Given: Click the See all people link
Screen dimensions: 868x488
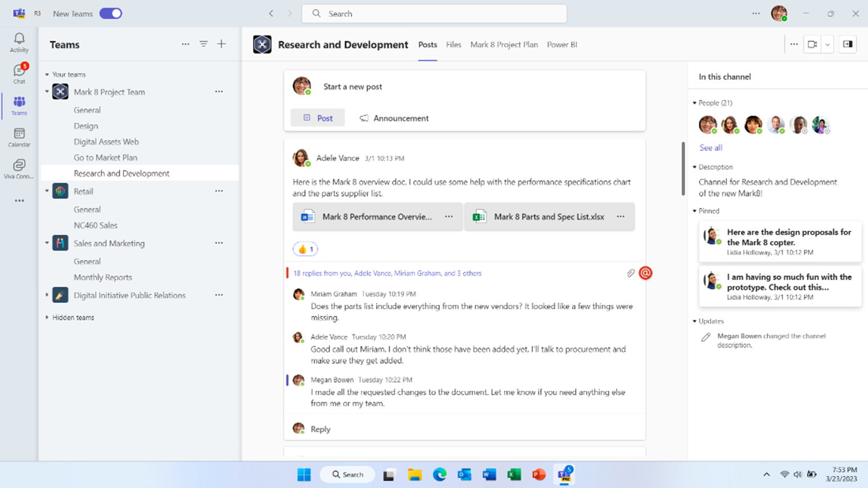Looking at the screenshot, I should click(x=711, y=148).
